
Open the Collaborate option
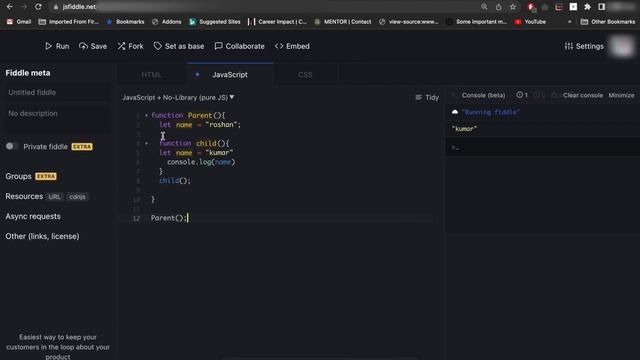coord(240,46)
